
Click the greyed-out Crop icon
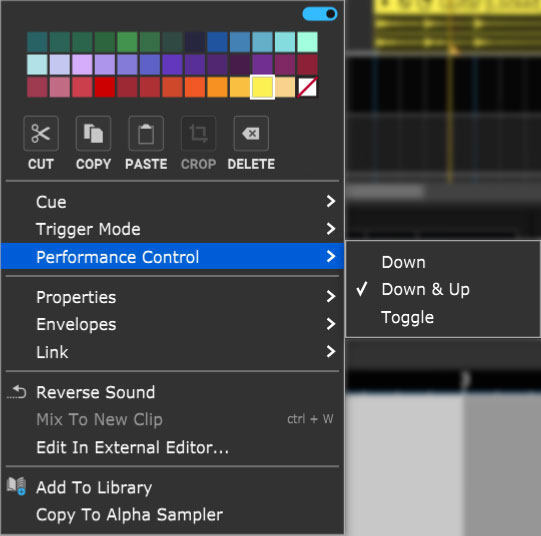(x=198, y=134)
